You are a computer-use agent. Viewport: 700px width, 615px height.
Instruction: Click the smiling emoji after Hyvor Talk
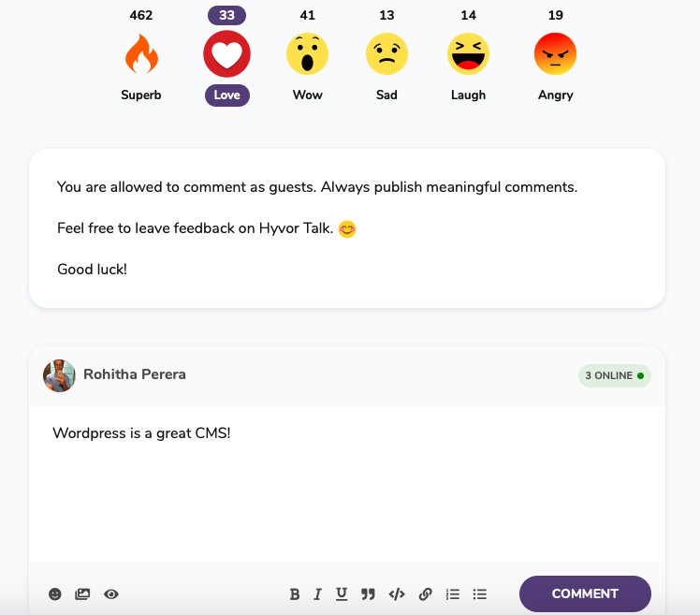pyautogui.click(x=347, y=229)
